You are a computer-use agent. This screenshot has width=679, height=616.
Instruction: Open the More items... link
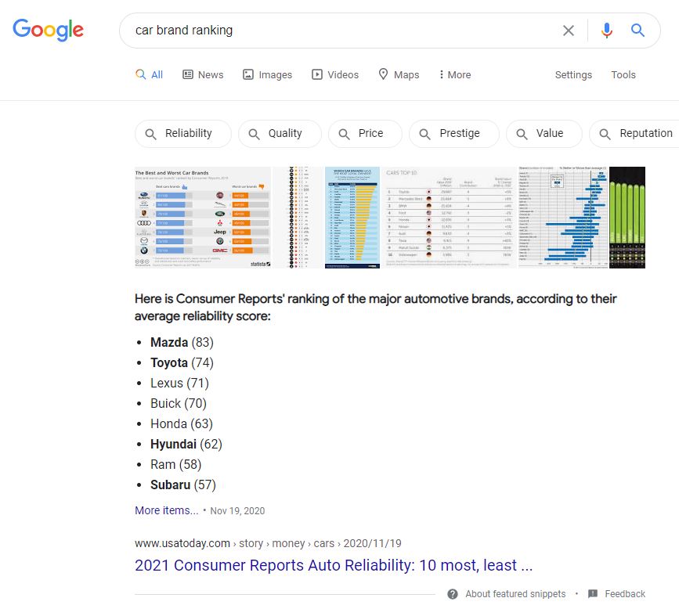click(x=166, y=511)
